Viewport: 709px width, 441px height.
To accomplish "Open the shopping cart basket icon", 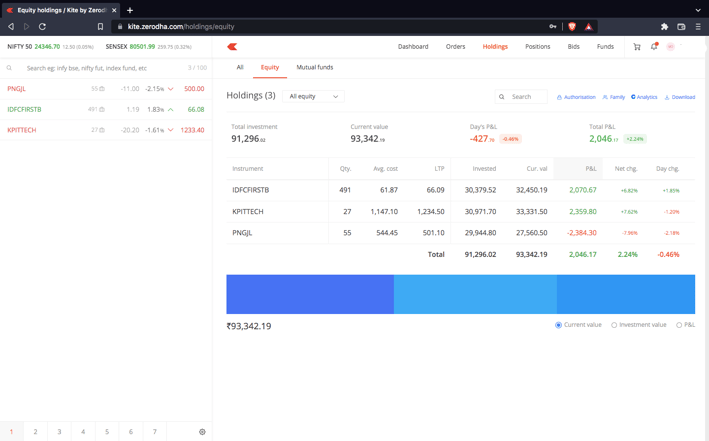I will click(x=637, y=47).
